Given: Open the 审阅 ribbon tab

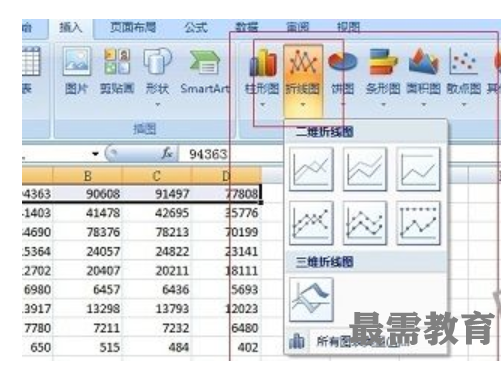Looking at the screenshot, I should [297, 27].
